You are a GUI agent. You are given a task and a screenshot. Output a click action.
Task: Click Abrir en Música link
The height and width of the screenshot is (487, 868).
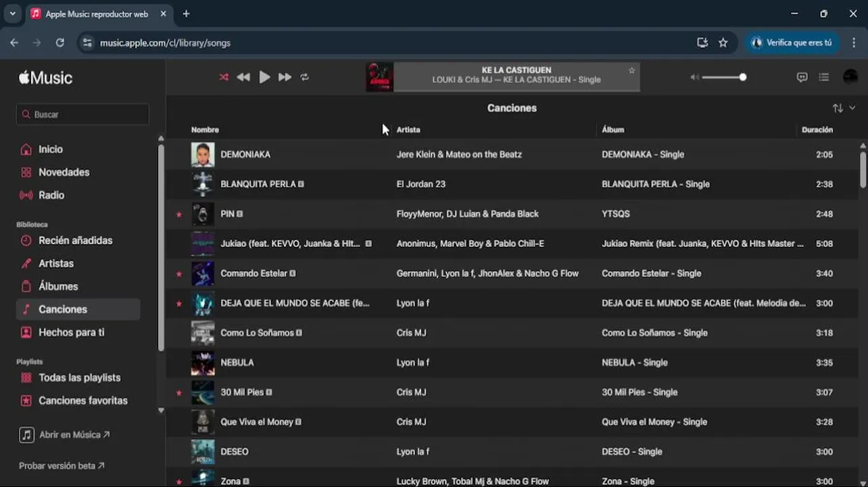pos(64,435)
